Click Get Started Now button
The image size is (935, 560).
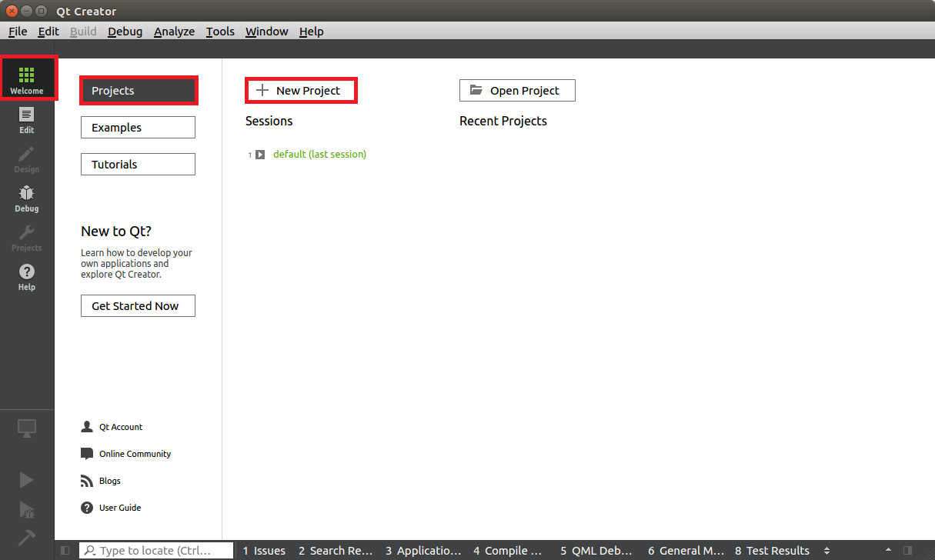click(x=138, y=306)
